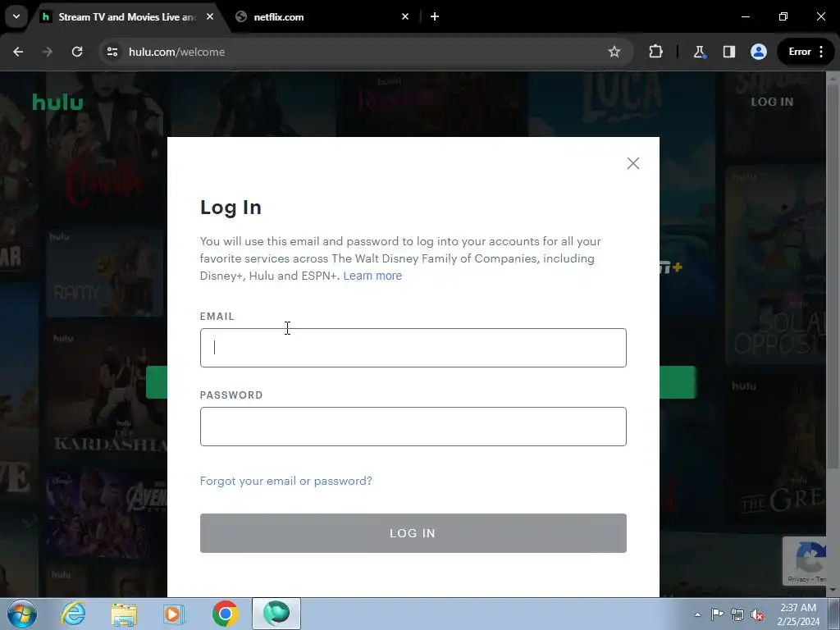Close the netflix.com tab
This screenshot has width=840, height=630.
pos(405,16)
